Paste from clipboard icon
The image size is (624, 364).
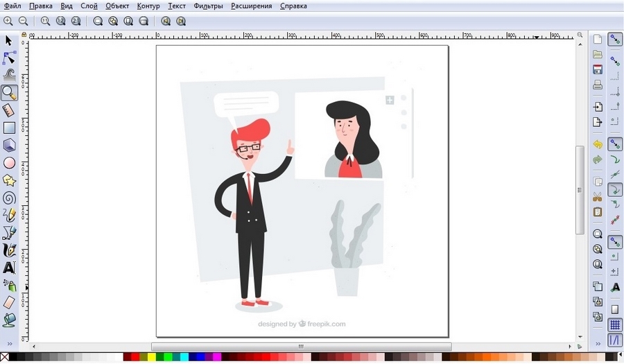click(x=598, y=212)
